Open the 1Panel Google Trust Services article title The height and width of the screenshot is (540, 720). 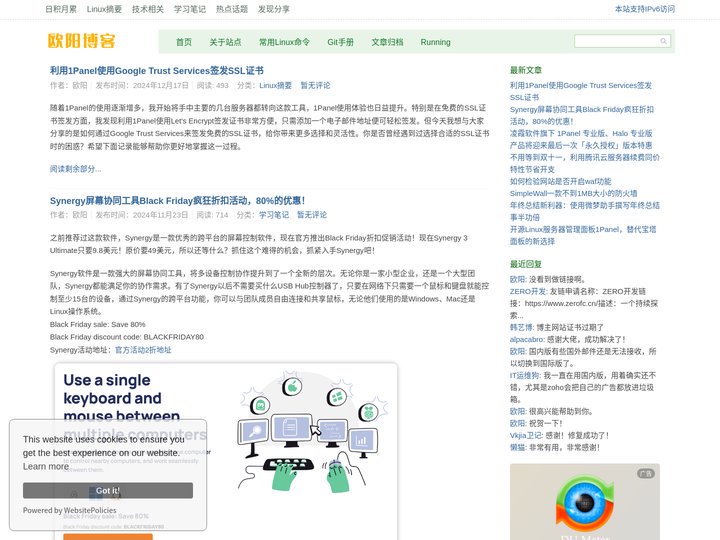[157, 71]
